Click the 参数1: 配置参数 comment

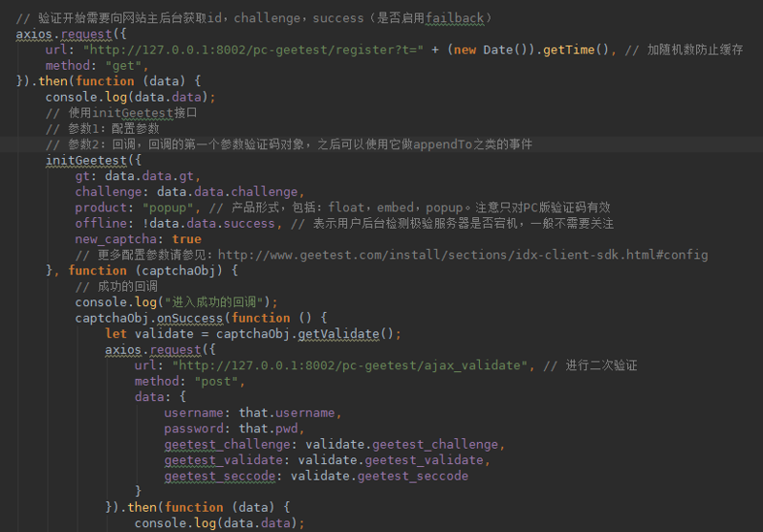[103, 128]
